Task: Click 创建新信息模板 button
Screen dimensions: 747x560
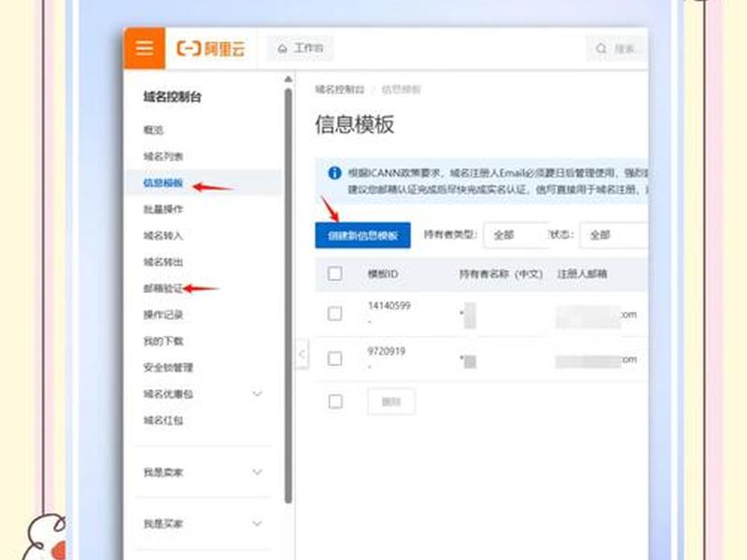Action: 362,235
